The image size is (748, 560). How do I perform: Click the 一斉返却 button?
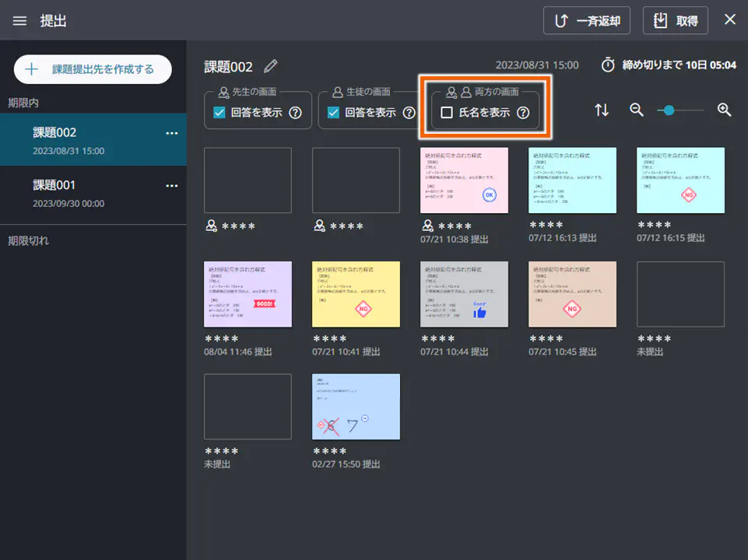(x=587, y=20)
